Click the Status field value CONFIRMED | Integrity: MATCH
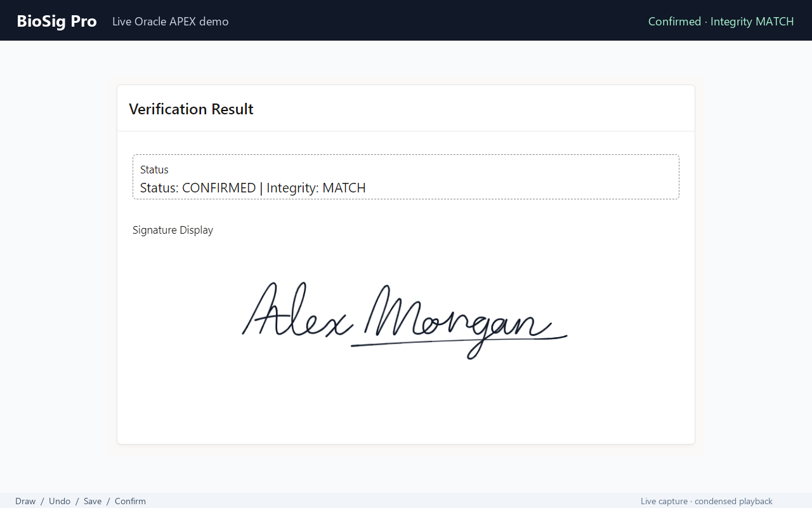 tap(253, 188)
